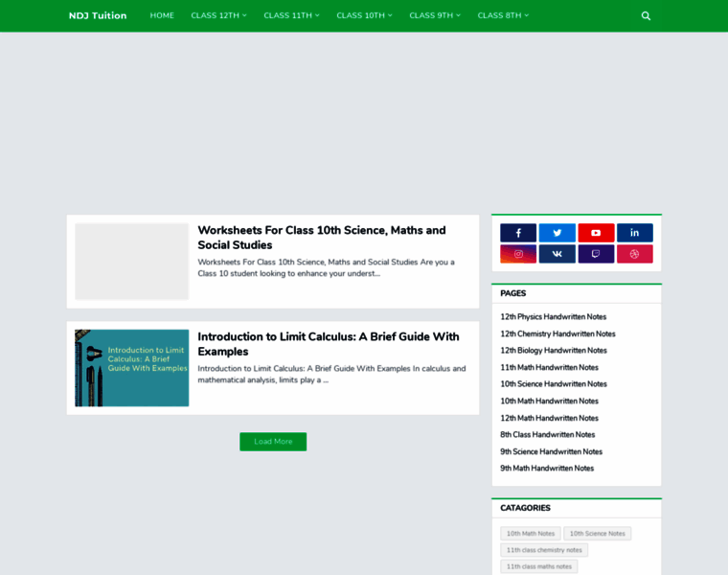Select 11th class chemistry notes tag
This screenshot has width=728, height=575.
pos(544,550)
